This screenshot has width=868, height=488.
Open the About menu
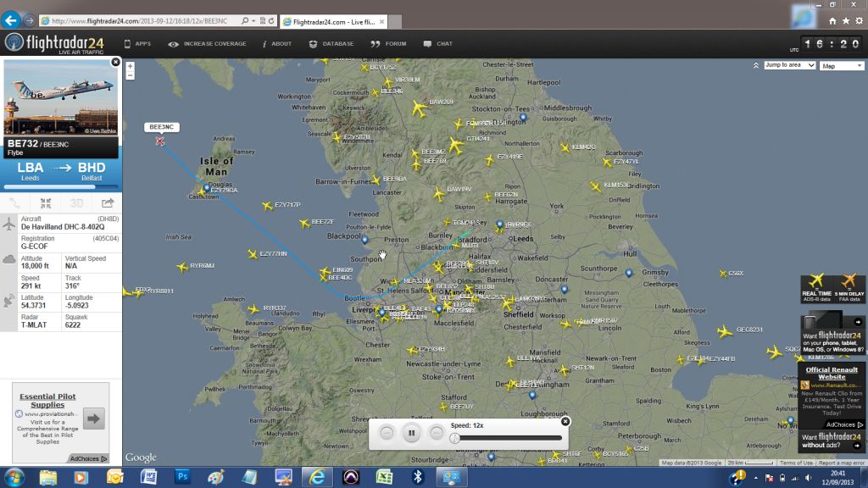pyautogui.click(x=277, y=44)
